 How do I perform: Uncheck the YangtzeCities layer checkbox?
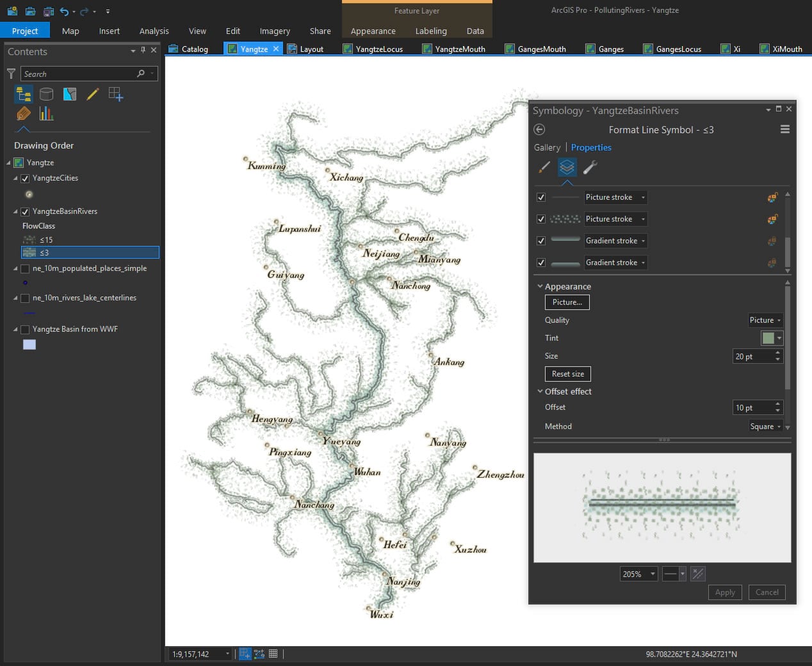(25, 179)
